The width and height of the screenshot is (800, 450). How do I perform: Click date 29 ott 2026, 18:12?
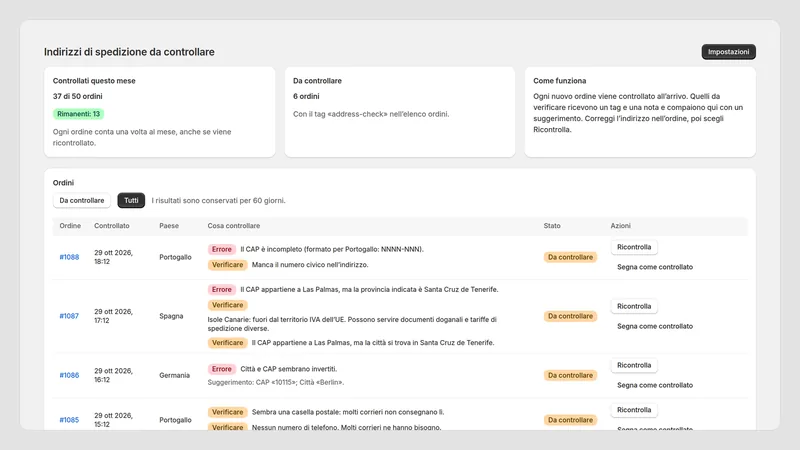113,257
